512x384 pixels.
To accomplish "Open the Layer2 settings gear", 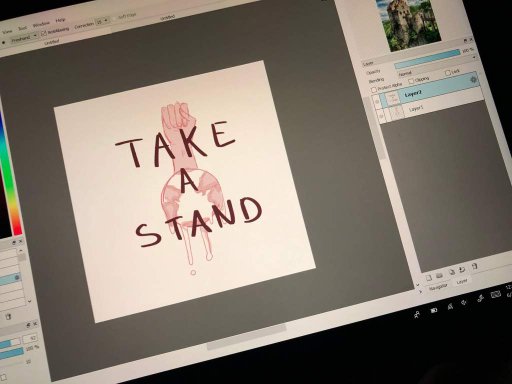I will click(x=473, y=80).
